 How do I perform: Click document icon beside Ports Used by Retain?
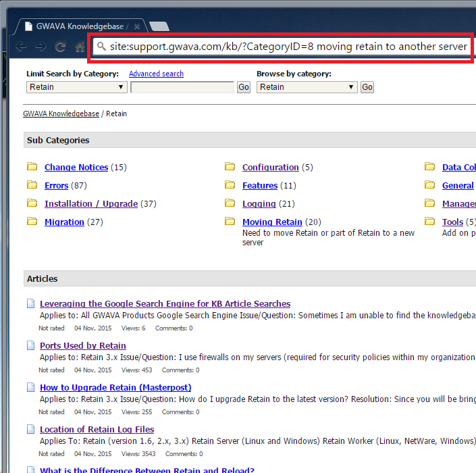tap(30, 345)
